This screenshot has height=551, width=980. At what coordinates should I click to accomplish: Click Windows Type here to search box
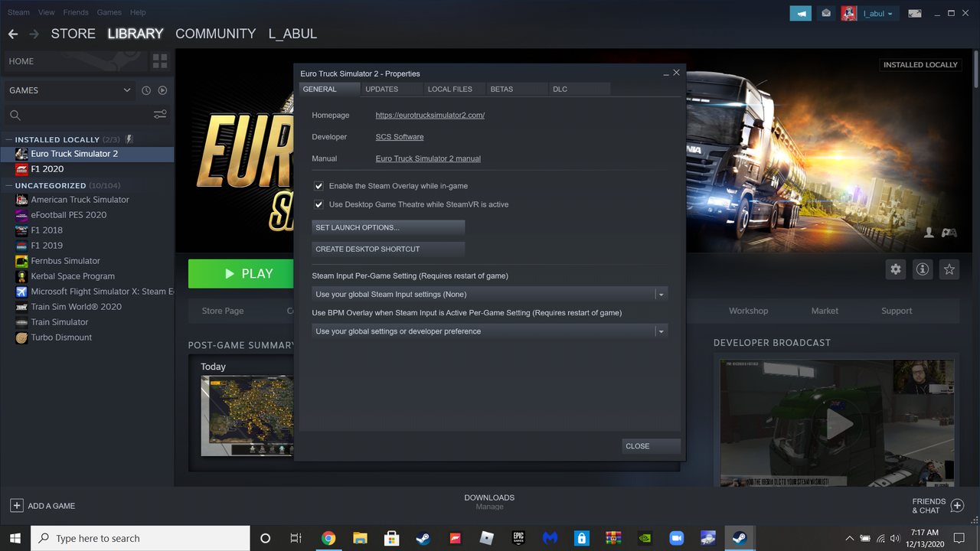(140, 538)
